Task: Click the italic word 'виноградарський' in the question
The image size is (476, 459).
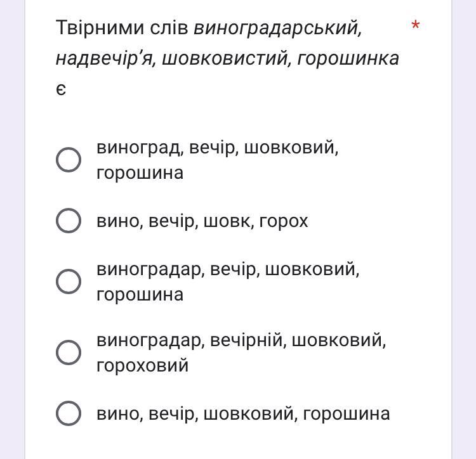Action: point(278,28)
